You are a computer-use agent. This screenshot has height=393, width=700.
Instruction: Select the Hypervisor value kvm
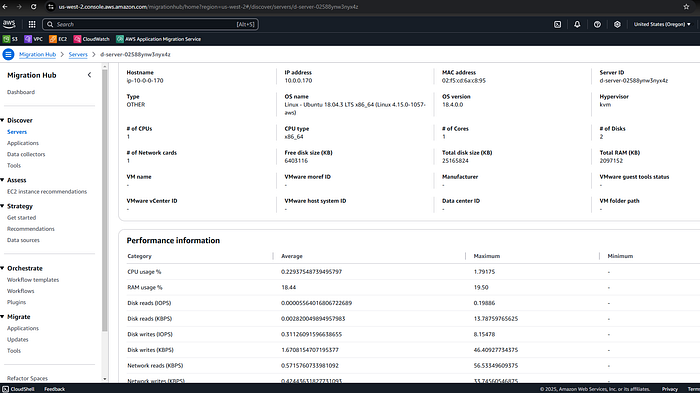click(605, 105)
